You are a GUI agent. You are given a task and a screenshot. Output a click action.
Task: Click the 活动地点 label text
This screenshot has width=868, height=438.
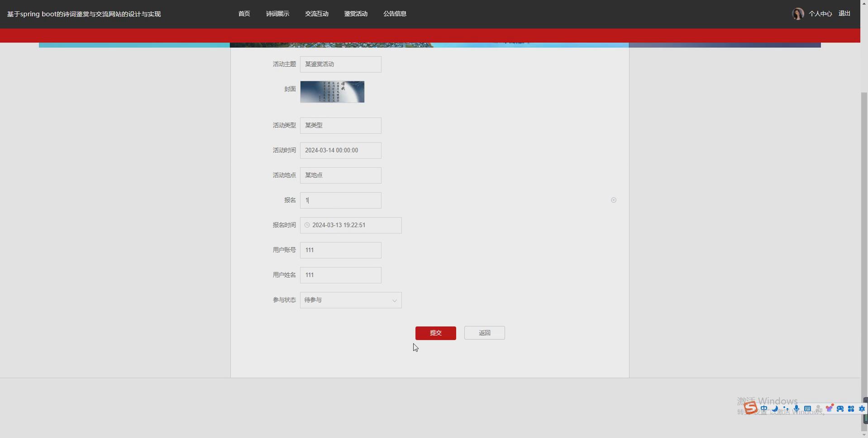(284, 175)
